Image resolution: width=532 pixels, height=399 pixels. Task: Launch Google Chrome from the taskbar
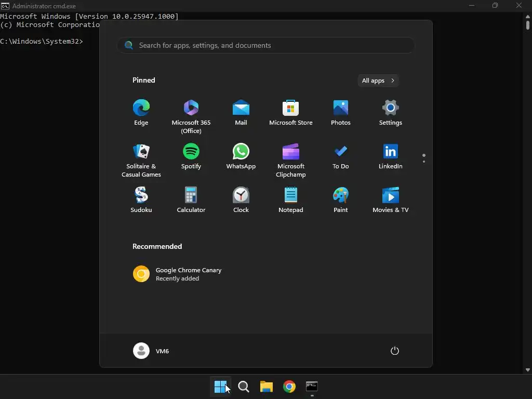pos(289,387)
